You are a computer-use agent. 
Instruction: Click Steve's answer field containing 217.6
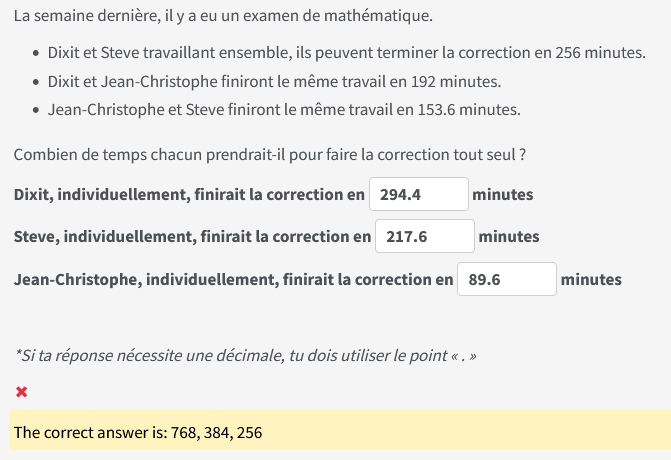424,237
